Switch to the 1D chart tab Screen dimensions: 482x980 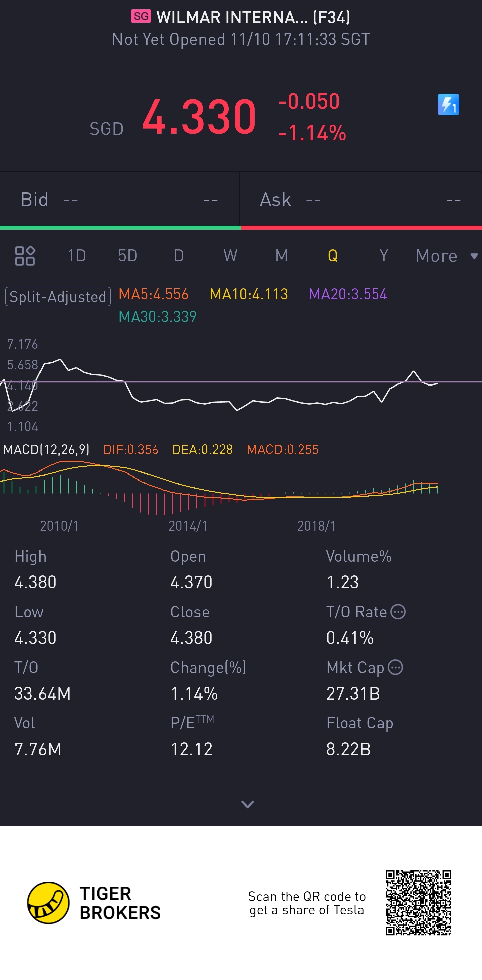coord(76,256)
